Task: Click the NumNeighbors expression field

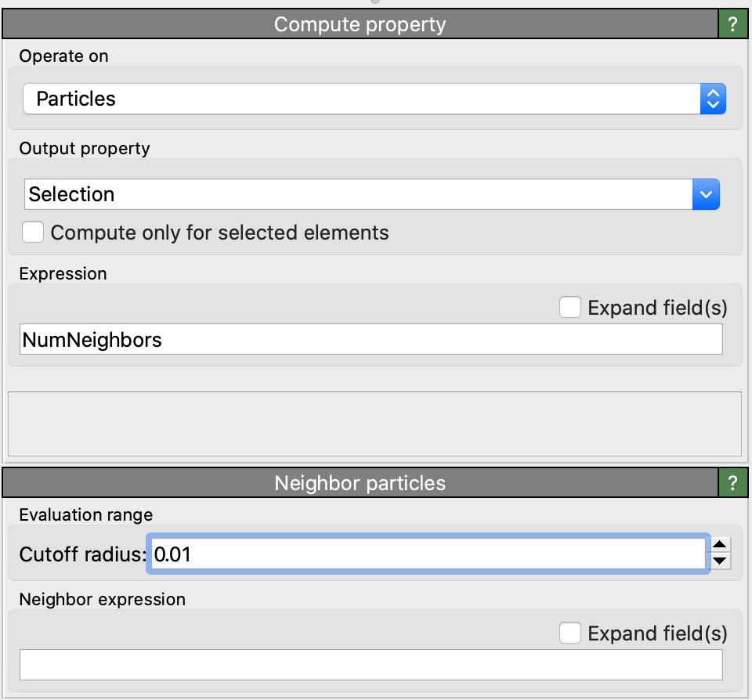Action: click(371, 340)
